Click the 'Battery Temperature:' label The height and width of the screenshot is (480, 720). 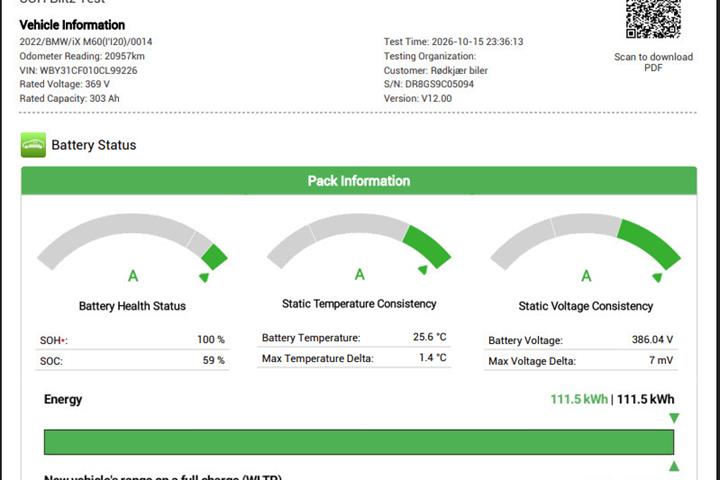[x=311, y=338]
